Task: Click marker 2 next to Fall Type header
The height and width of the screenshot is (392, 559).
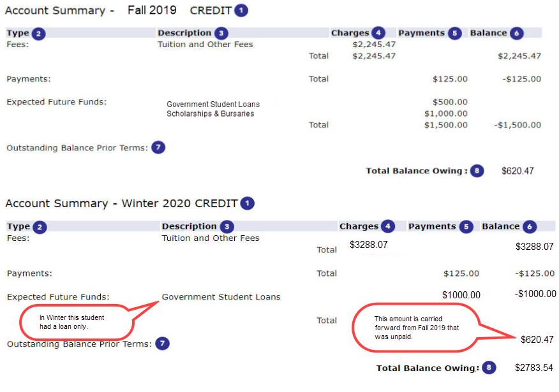Action: (39, 33)
